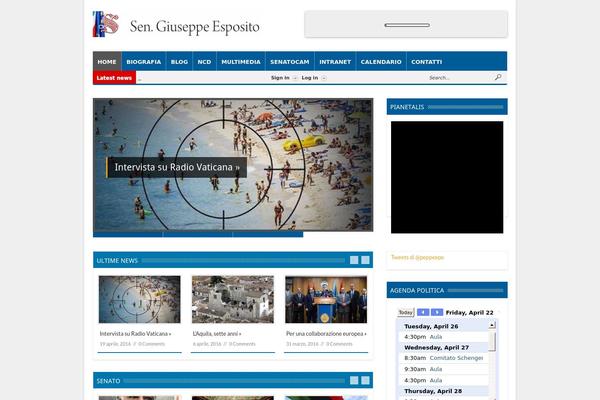Open the HOME menu item

coord(107,61)
